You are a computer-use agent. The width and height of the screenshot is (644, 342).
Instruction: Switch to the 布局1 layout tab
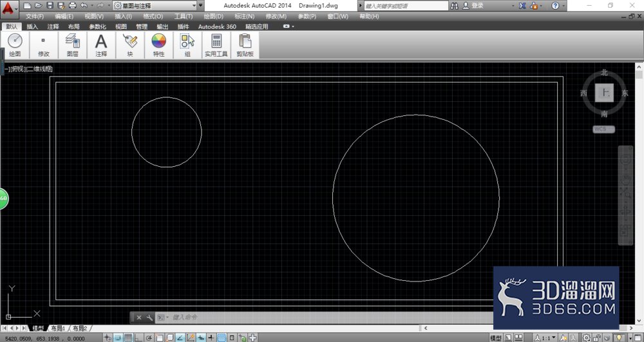coord(58,328)
